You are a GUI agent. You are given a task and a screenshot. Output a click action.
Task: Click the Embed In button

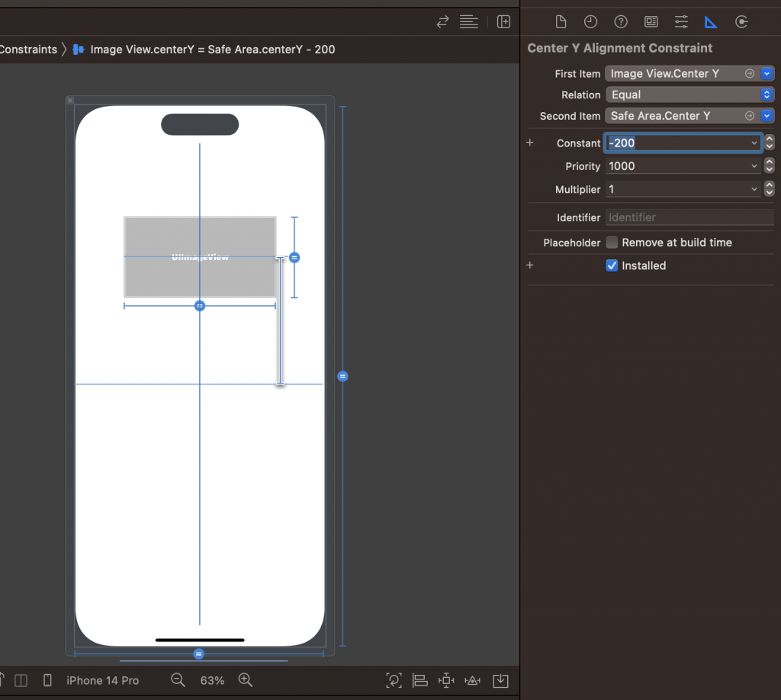click(x=500, y=680)
